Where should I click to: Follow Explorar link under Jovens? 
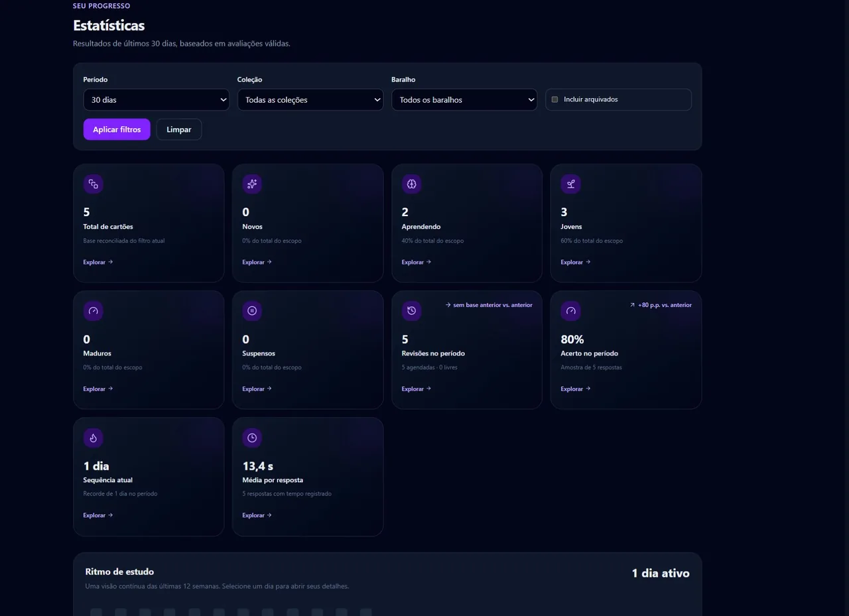click(x=576, y=262)
